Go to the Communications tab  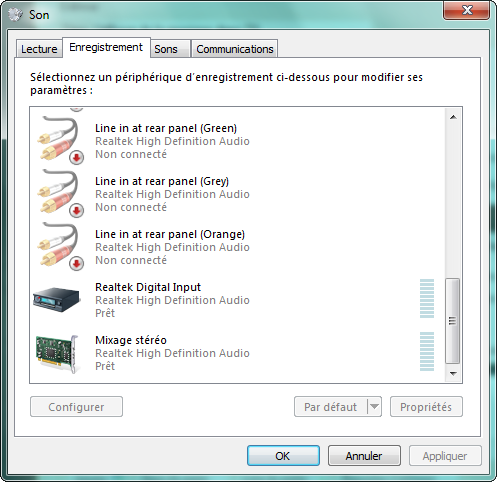[x=235, y=49]
